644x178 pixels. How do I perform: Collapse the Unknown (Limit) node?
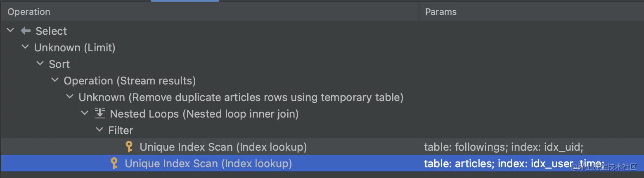click(x=26, y=48)
